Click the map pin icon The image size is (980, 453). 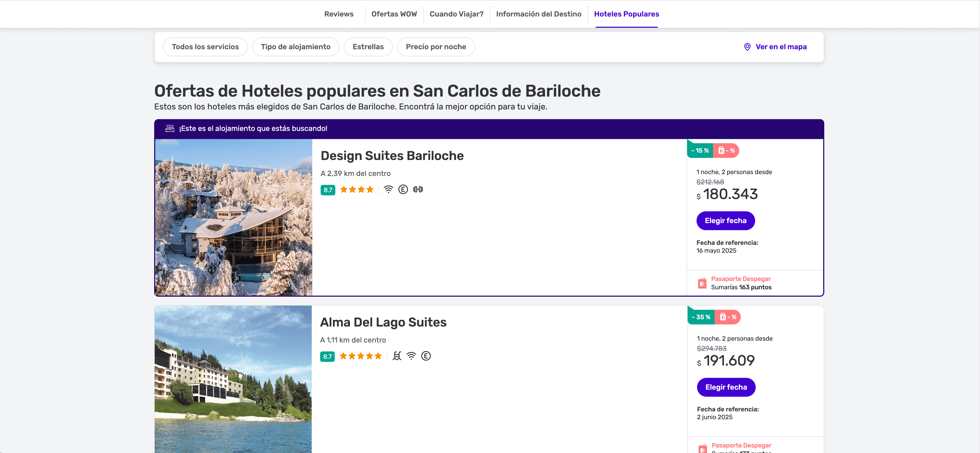point(747,47)
